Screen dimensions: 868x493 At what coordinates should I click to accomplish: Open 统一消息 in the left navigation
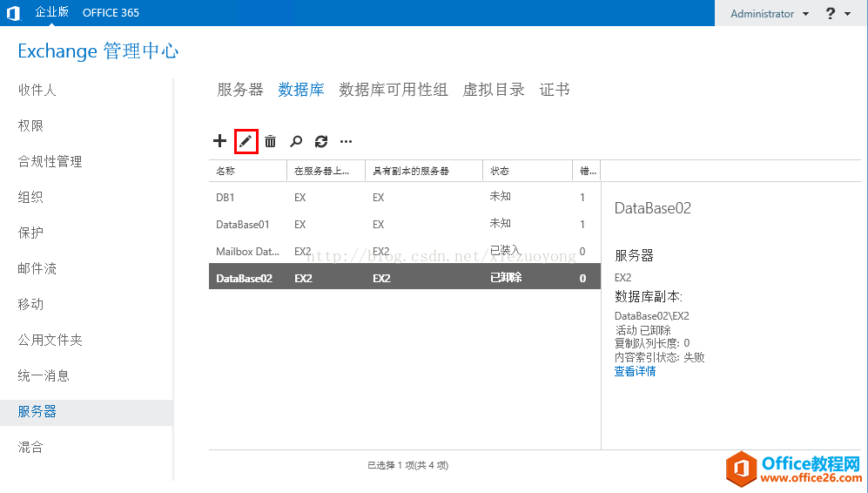coord(44,375)
